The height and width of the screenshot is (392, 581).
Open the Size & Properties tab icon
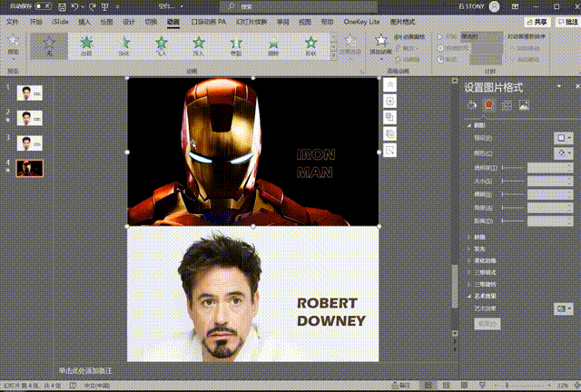pyautogui.click(x=506, y=105)
